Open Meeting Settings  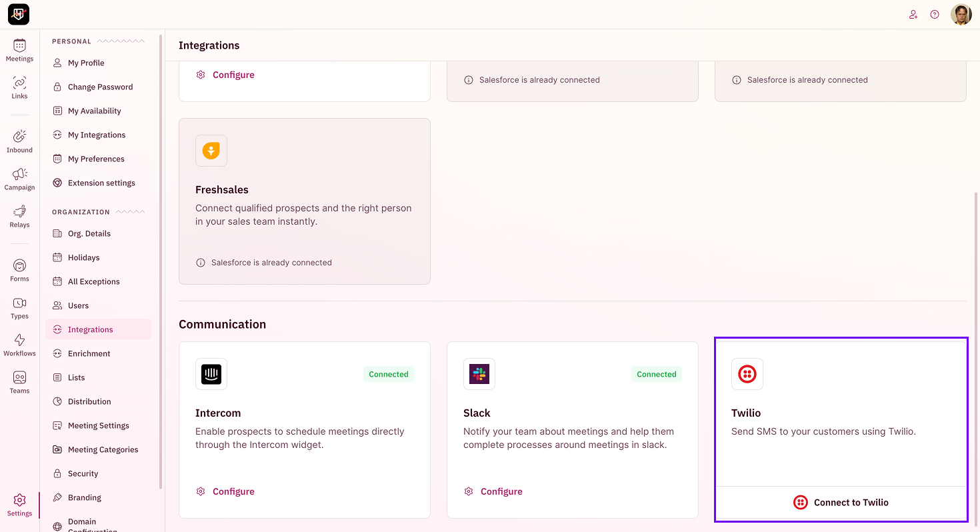pos(99,425)
